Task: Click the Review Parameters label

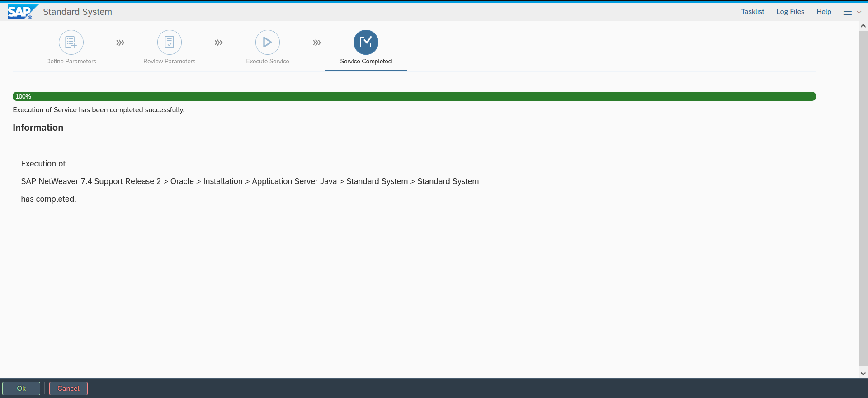Action: (170, 61)
